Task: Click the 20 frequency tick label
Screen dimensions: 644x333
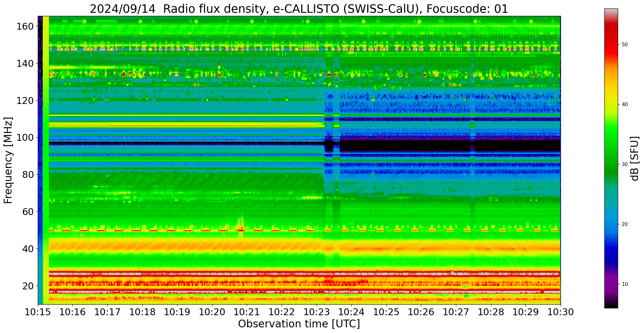Action: (x=28, y=286)
